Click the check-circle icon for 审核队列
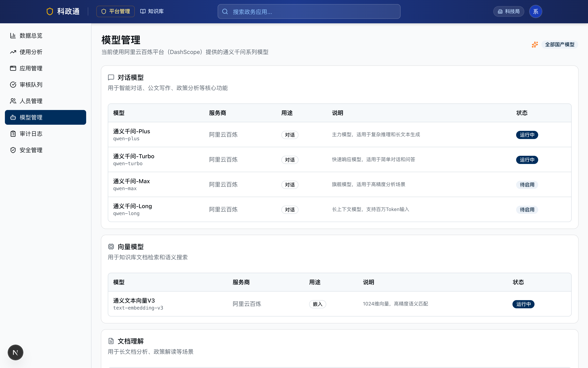 [13, 84]
